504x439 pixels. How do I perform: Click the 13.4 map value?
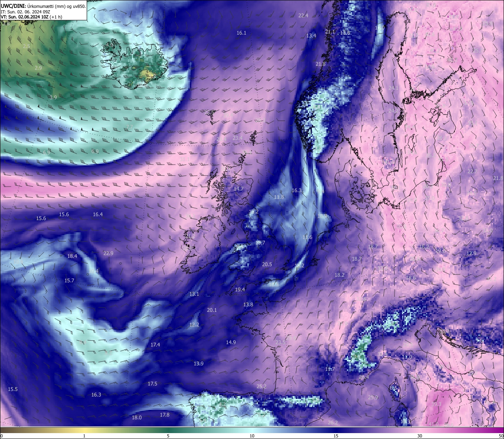(x=311, y=35)
